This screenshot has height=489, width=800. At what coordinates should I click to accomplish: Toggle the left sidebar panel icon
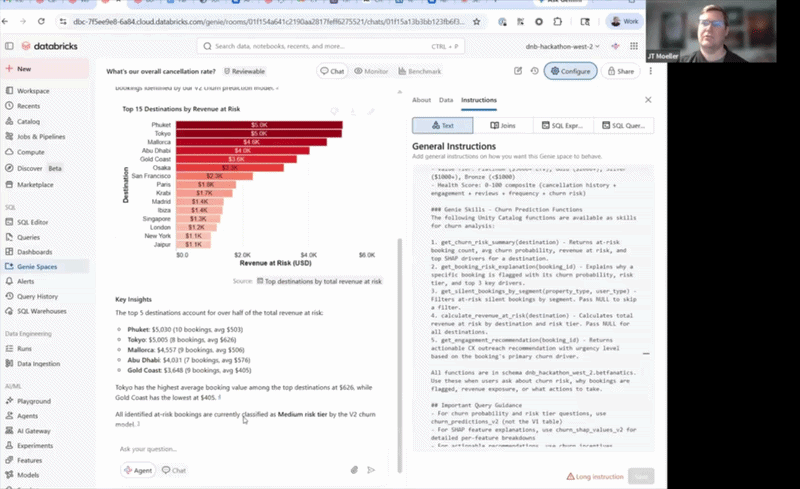[x=9, y=46]
